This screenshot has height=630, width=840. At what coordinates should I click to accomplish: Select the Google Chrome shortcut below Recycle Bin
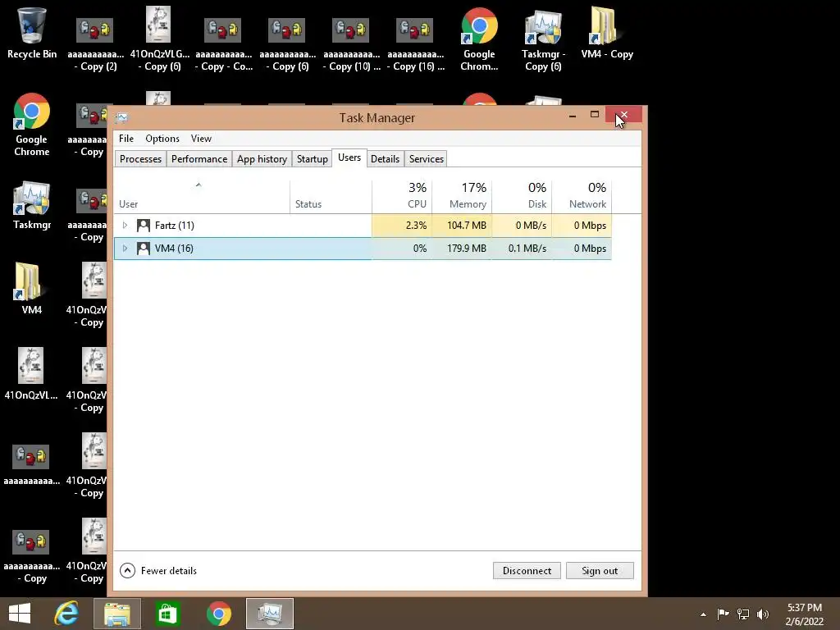pos(32,125)
